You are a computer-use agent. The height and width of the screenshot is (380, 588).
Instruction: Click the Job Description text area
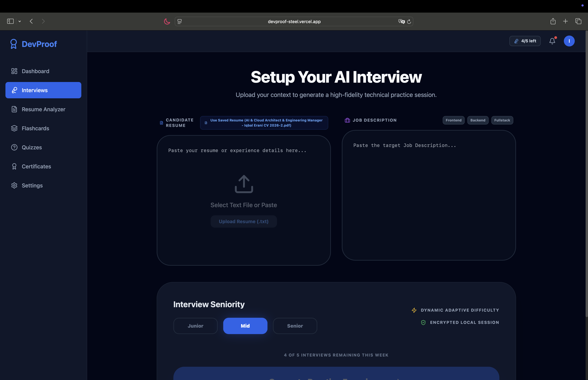[x=429, y=195]
